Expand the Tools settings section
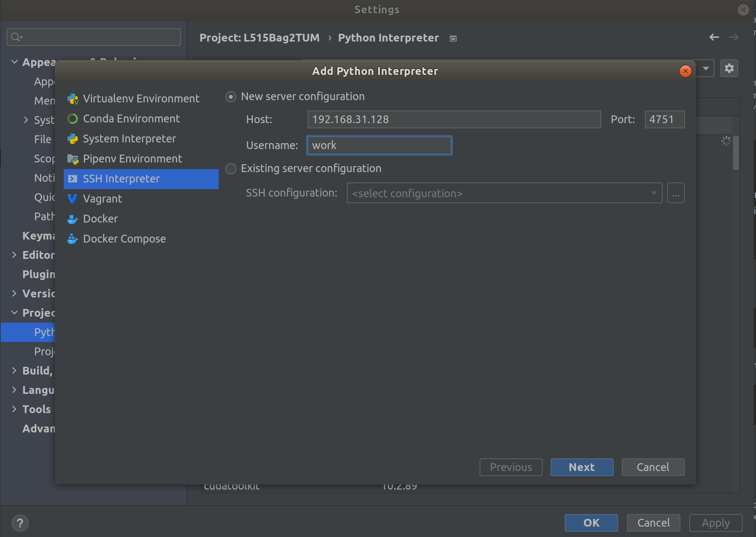Image resolution: width=756 pixels, height=537 pixels. click(x=14, y=409)
